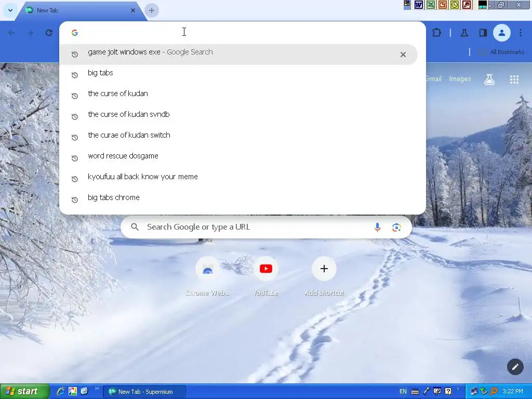Start voice search with microphone icon

[x=377, y=227]
